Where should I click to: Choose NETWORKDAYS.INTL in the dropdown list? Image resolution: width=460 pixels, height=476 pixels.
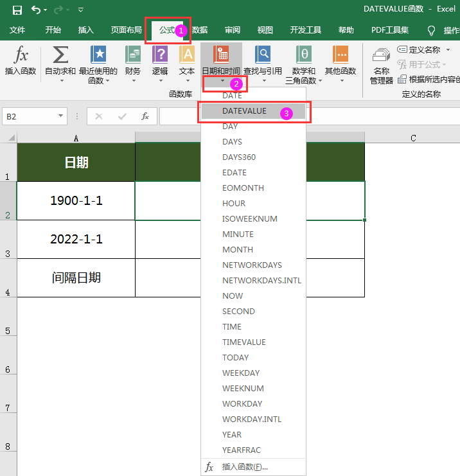pos(254,280)
